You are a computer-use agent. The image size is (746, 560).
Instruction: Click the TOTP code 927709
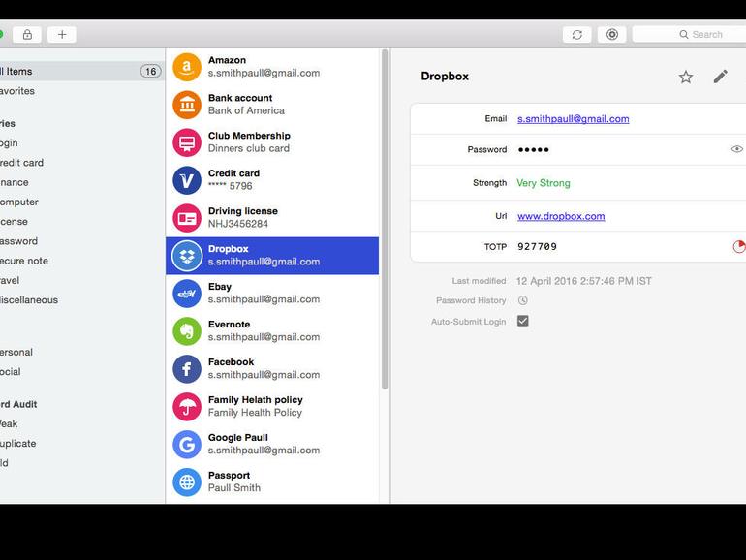[537, 246]
